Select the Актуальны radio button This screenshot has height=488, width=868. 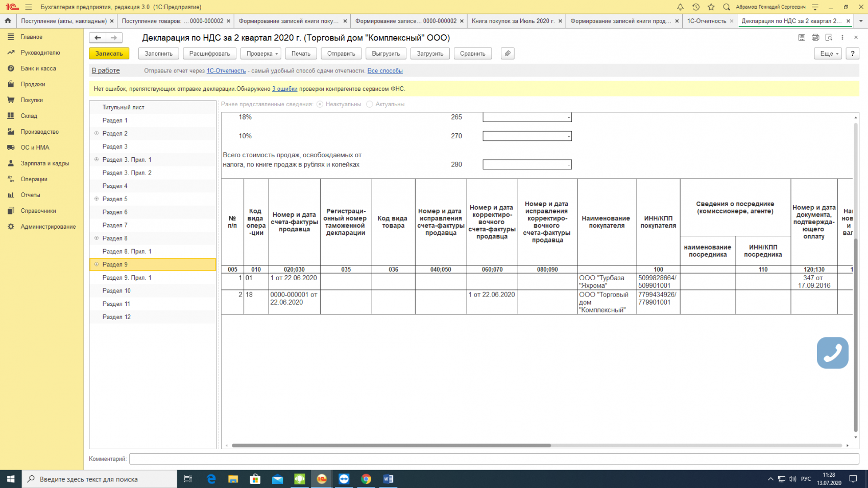click(370, 104)
